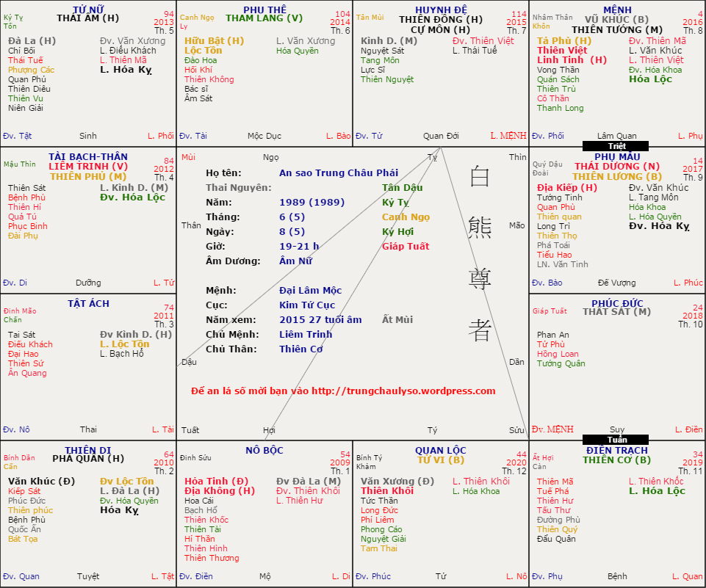Select the MỆNH palace heading
The width and height of the screenshot is (706, 588).
pyautogui.click(x=616, y=10)
